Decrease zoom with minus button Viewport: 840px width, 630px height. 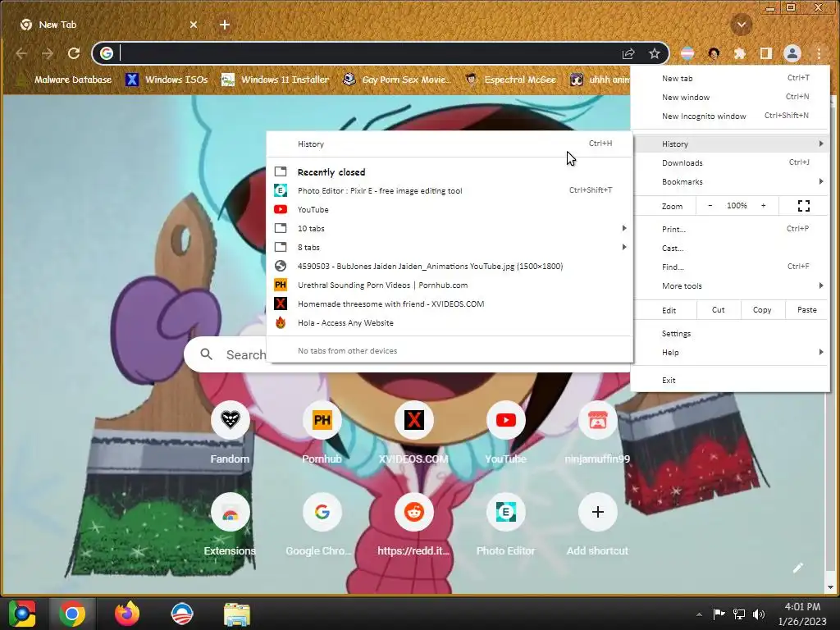(710, 206)
